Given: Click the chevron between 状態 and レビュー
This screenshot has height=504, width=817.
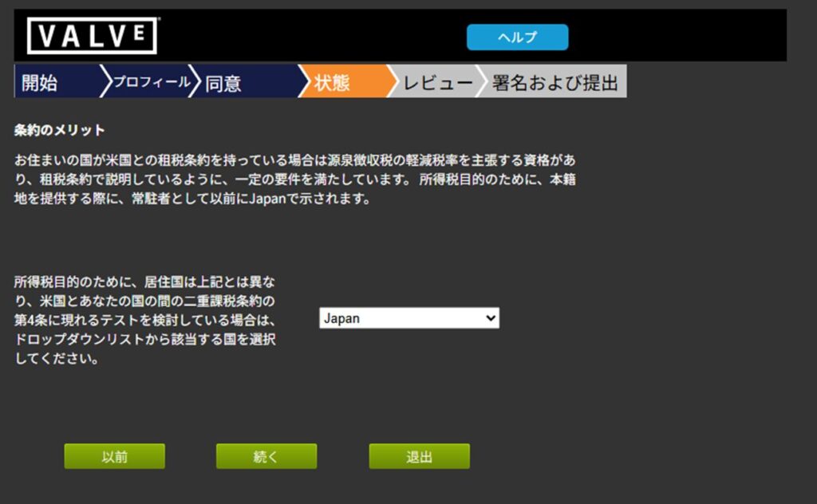Looking at the screenshot, I should click(392, 82).
